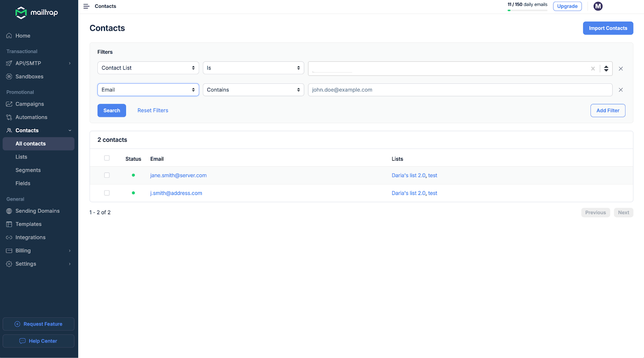Open j.smith@address.com contact link
The width and height of the screenshot is (644, 358).
(x=176, y=193)
